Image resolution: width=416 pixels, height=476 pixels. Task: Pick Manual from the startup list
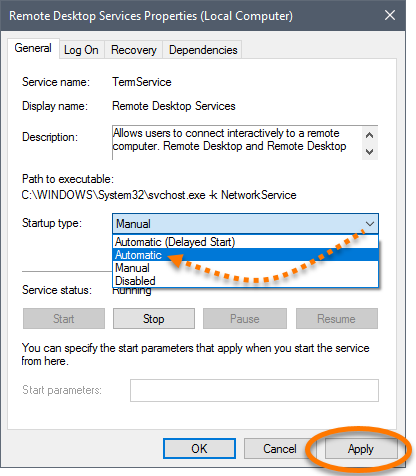click(245, 268)
